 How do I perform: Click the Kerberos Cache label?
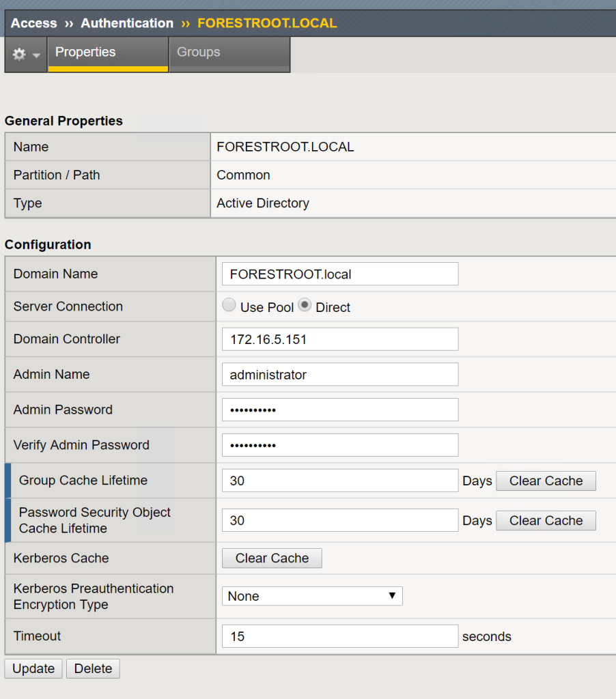pos(61,558)
